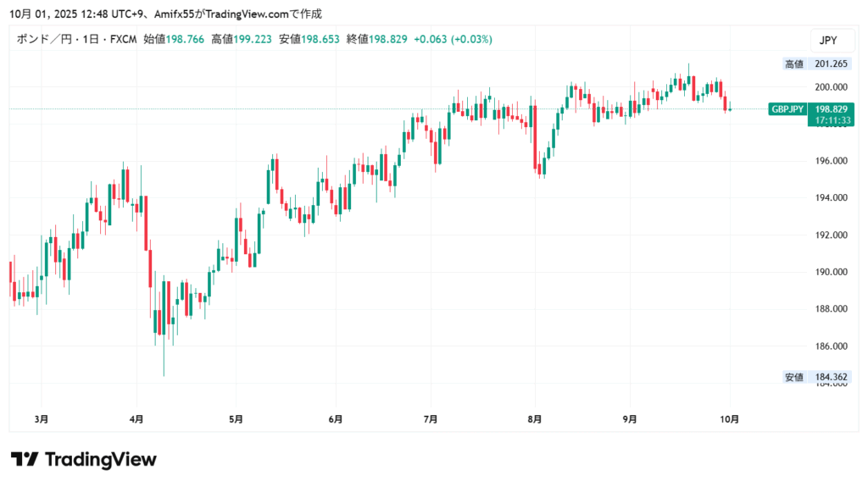The height and width of the screenshot is (487, 868).
Task: Click the 4月 label on time axis
Action: 137,419
